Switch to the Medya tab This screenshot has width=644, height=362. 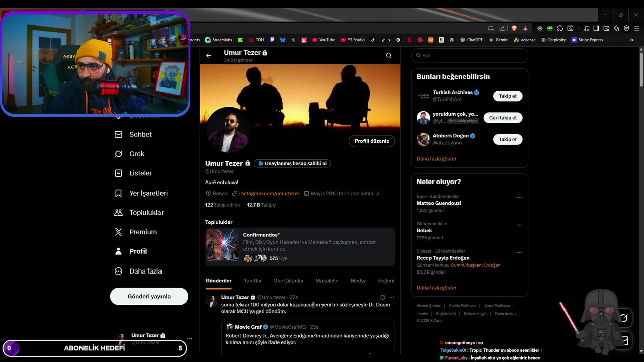358,281
